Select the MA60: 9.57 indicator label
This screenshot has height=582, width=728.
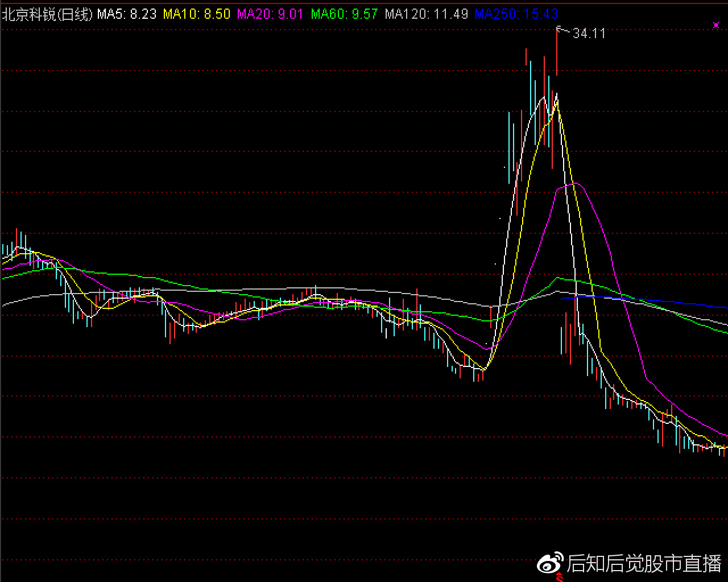pos(344,14)
